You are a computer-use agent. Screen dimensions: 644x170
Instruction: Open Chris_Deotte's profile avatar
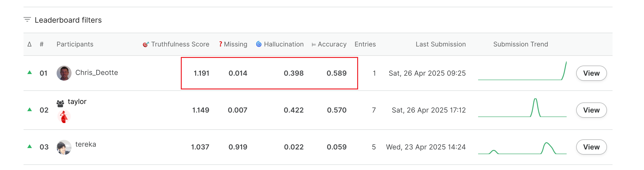click(64, 73)
